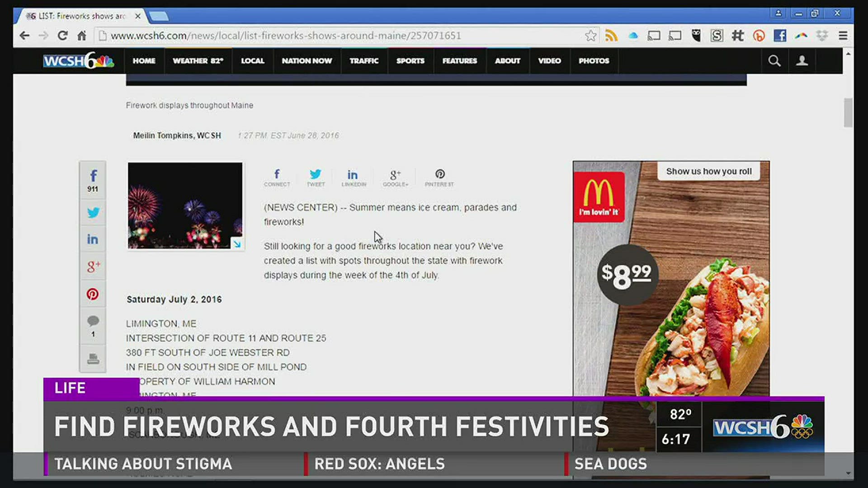This screenshot has height=488, width=868.
Task: Open comments from the sidebar speech bubble
Action: pos(93,326)
